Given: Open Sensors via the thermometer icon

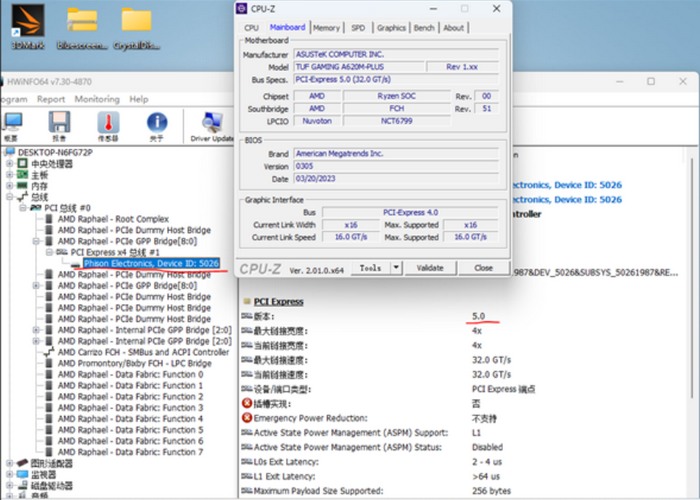Looking at the screenshot, I should pyautogui.click(x=108, y=125).
